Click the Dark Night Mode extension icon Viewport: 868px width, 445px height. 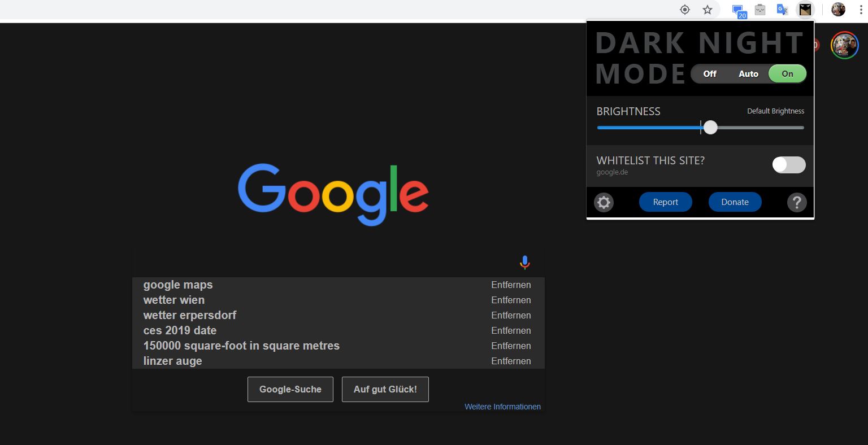[805, 10]
